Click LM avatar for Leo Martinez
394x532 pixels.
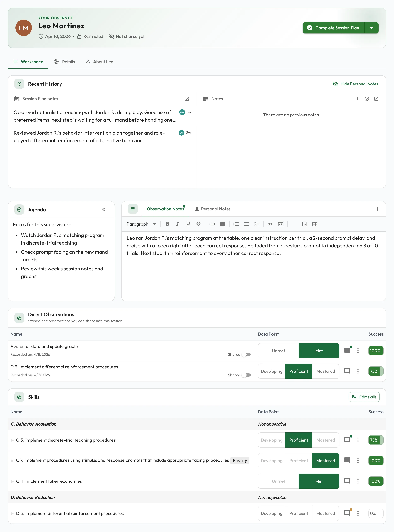tap(24, 28)
